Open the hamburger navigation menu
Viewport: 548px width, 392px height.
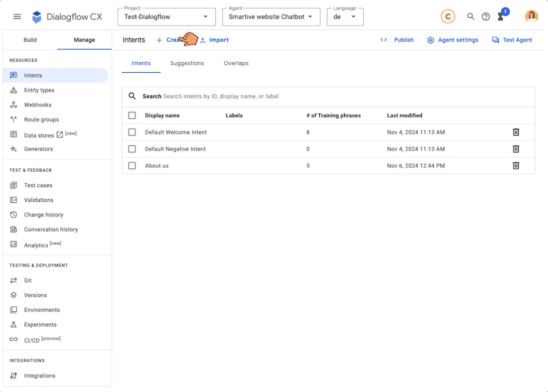(17, 16)
